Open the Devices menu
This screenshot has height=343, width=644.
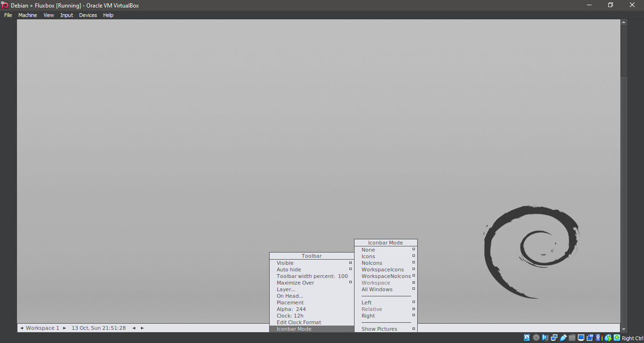tap(88, 15)
